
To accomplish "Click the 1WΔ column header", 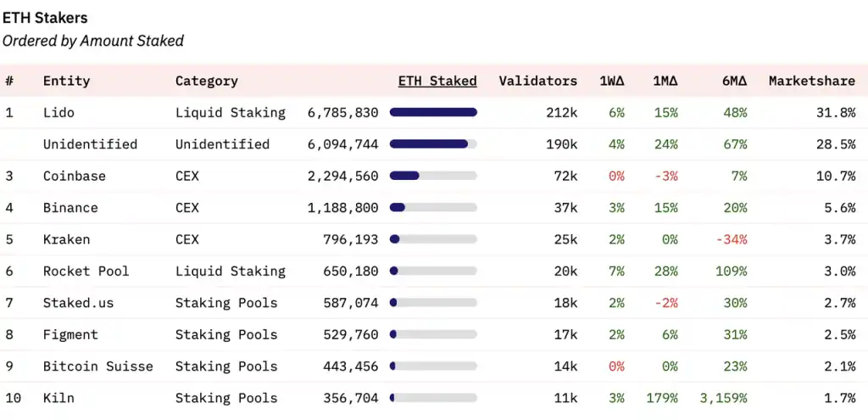I will coord(612,81).
